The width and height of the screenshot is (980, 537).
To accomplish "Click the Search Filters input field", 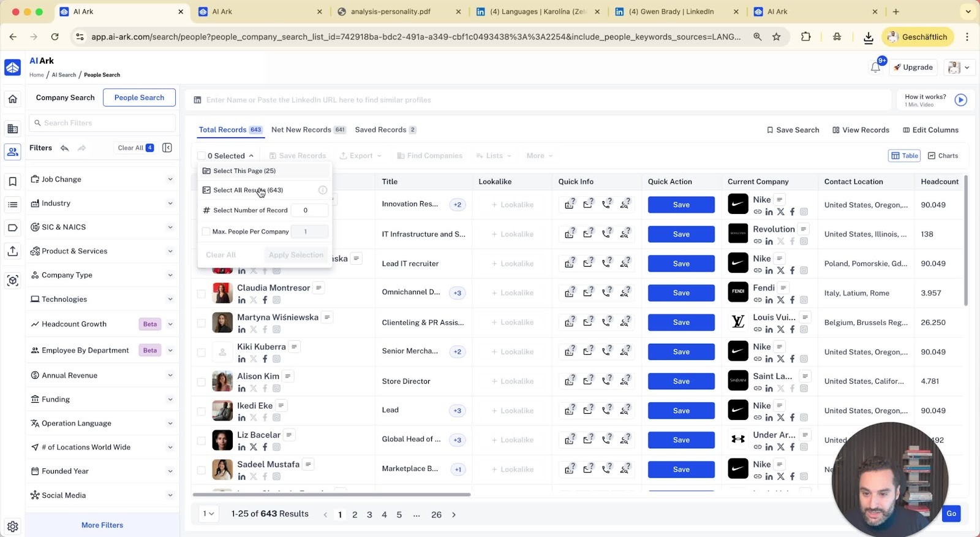I will 102,123.
